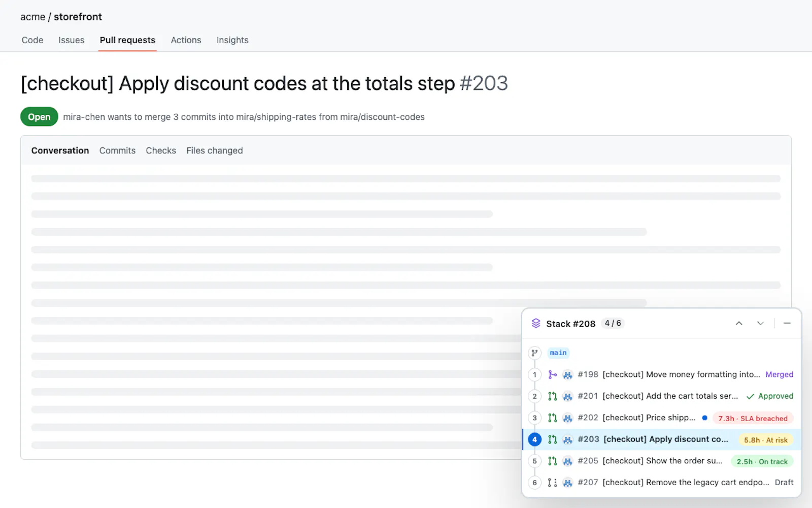Open the Code tab
This screenshot has width=812, height=508.
[x=32, y=40]
